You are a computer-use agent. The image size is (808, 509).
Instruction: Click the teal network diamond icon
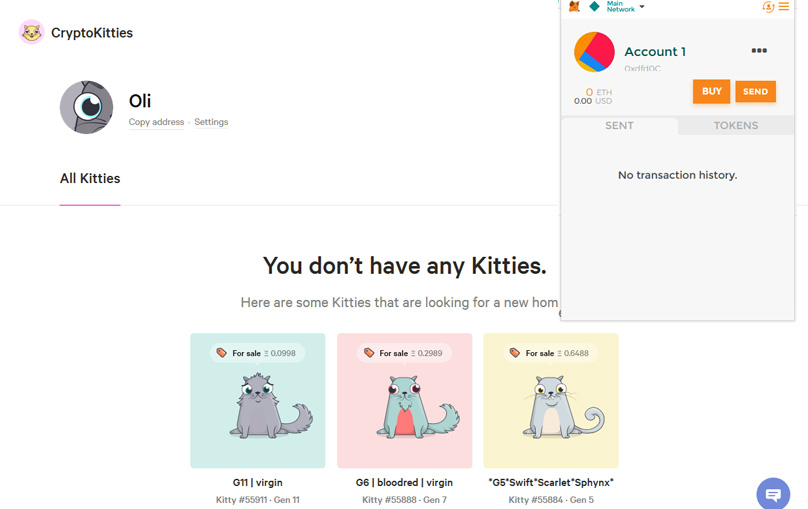(595, 6)
